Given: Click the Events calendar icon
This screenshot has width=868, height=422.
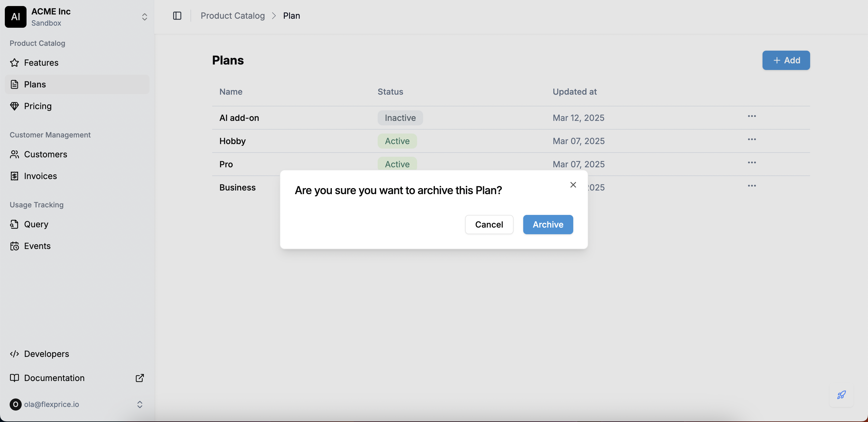Looking at the screenshot, I should point(14,246).
